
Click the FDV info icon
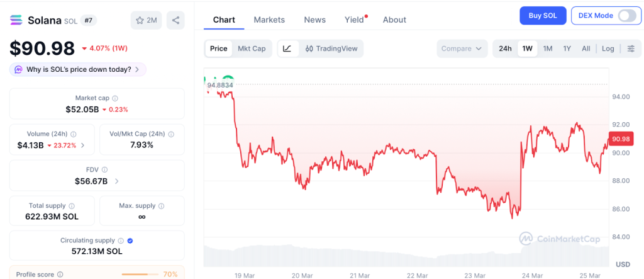[104, 169]
